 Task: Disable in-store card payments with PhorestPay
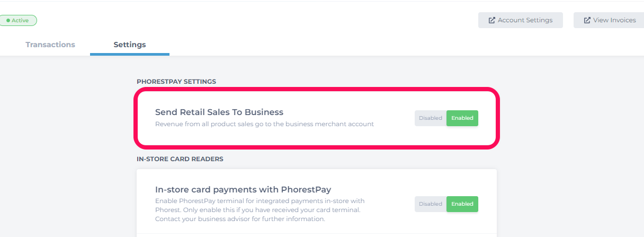click(430, 204)
